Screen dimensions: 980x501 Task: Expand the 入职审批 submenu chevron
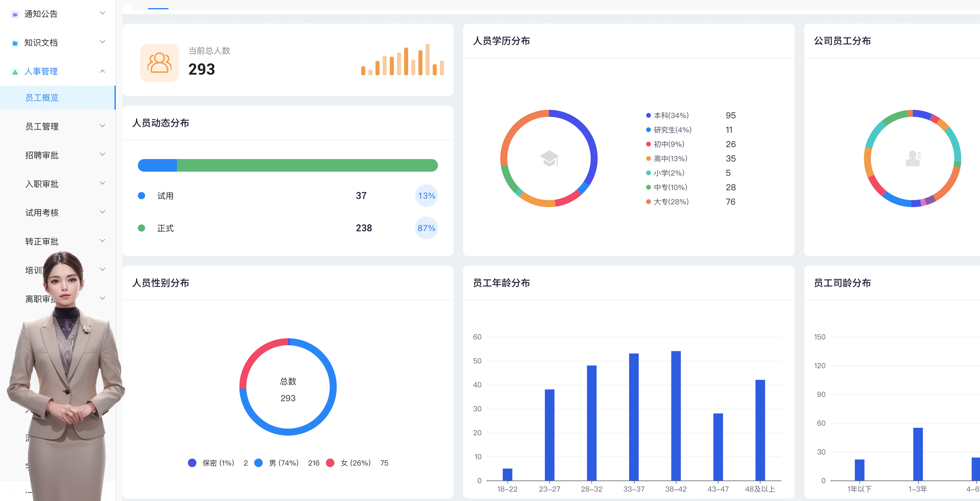(x=102, y=183)
